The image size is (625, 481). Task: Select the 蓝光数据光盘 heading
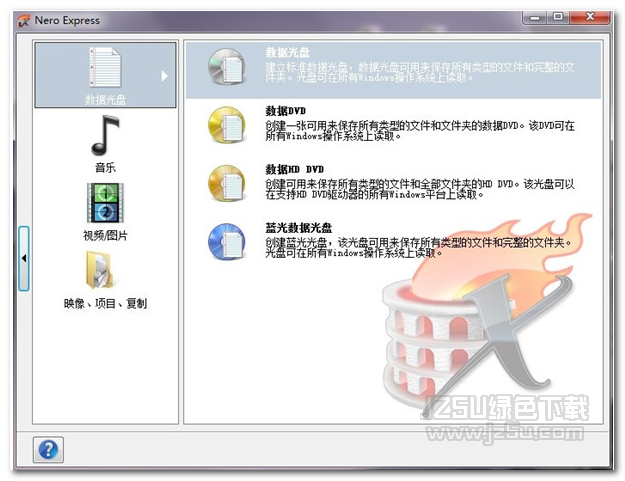click(x=299, y=228)
